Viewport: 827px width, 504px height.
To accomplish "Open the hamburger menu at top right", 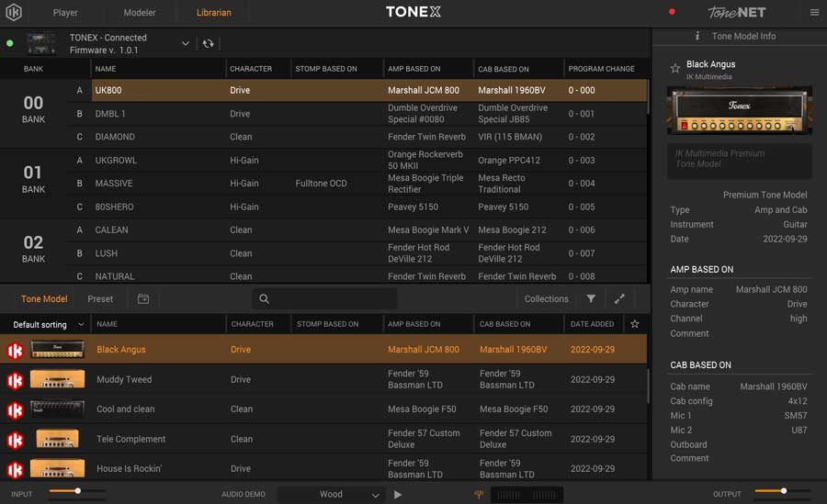I will [x=814, y=12].
